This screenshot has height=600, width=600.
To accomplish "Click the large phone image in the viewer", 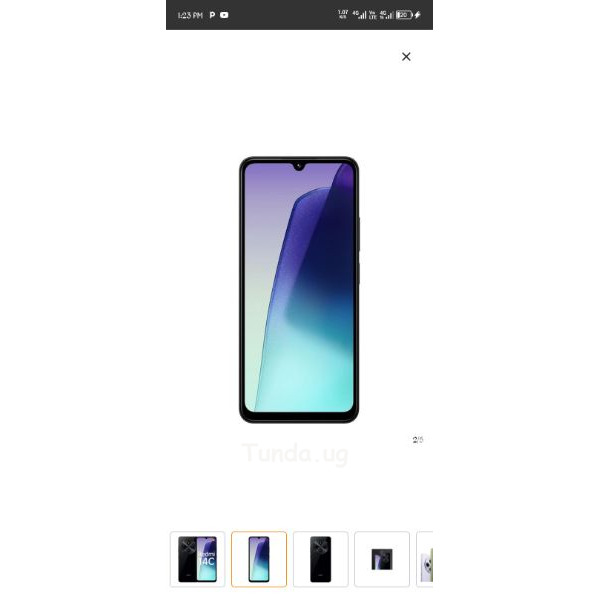I will pyautogui.click(x=299, y=290).
